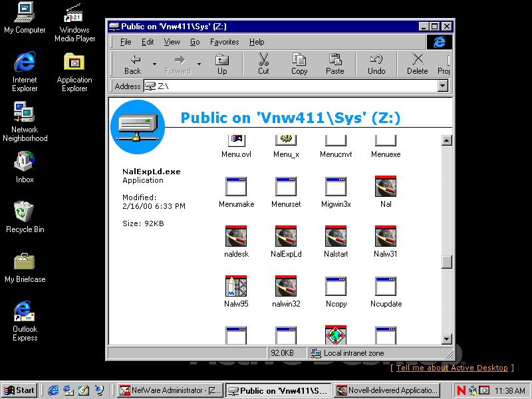
Task: Select the Menu_x file icon
Action: pos(286,141)
